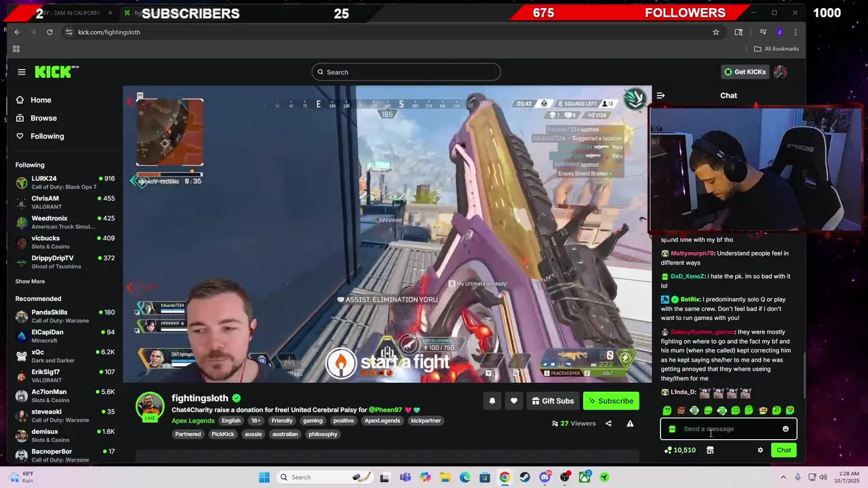Go to Home in sidebar

click(41, 100)
